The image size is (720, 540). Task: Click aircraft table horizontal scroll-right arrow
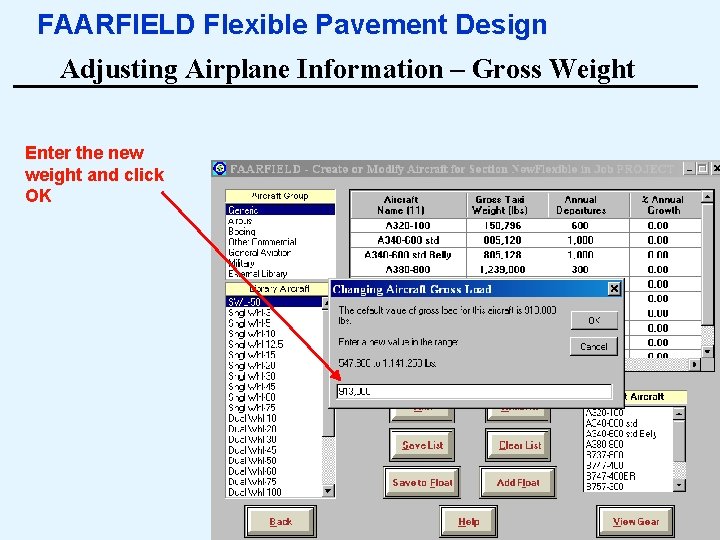tap(695, 364)
